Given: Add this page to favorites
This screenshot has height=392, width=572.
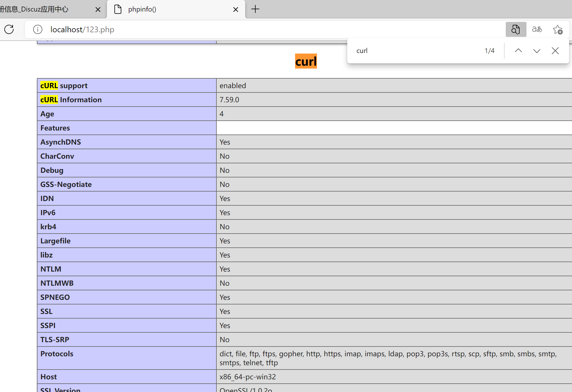Looking at the screenshot, I should click(x=558, y=29).
